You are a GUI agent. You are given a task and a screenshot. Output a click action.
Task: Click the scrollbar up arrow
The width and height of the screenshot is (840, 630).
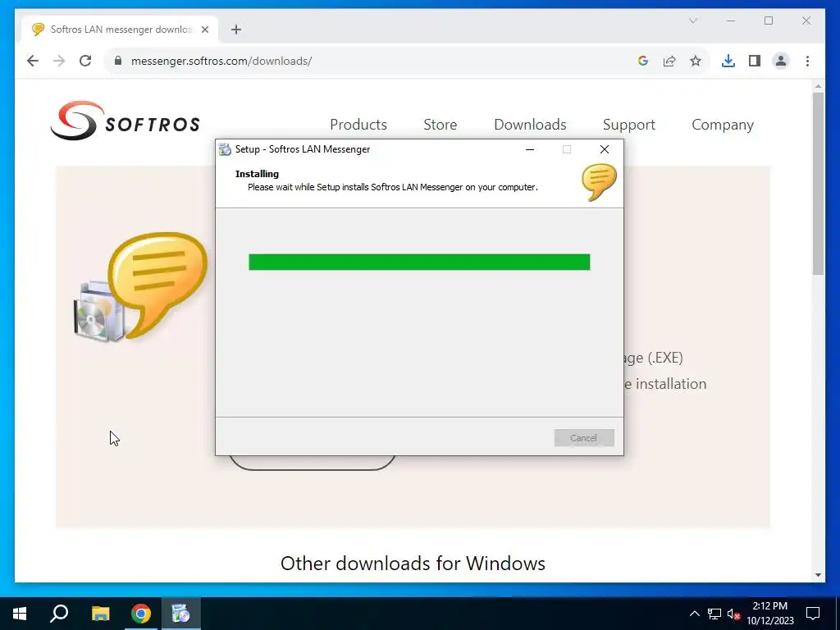pyautogui.click(x=818, y=85)
